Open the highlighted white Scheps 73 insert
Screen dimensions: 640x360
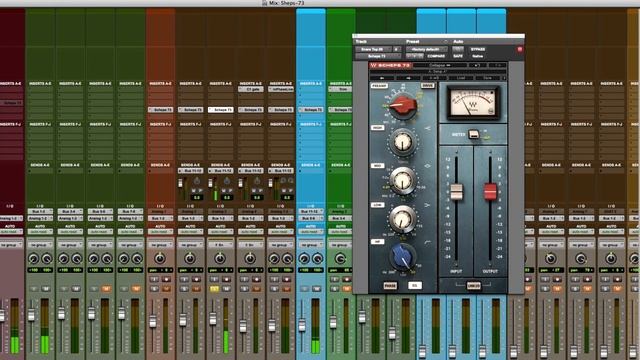(x=221, y=109)
